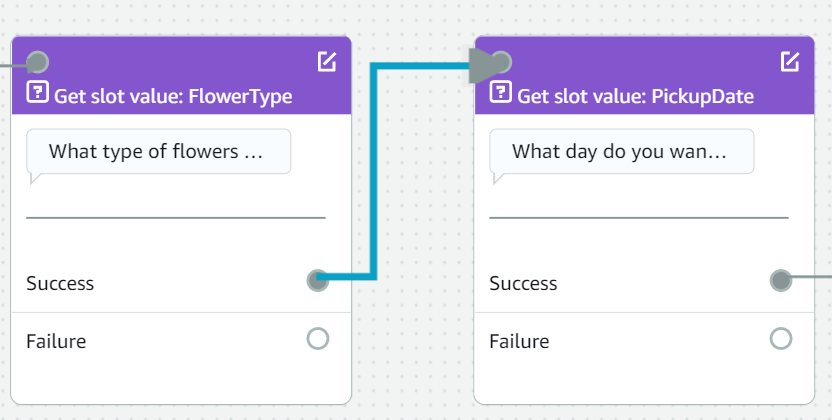Screen dimensions: 832x420
Task: Open the edit icon on FlowerType node
Action: pos(326,62)
